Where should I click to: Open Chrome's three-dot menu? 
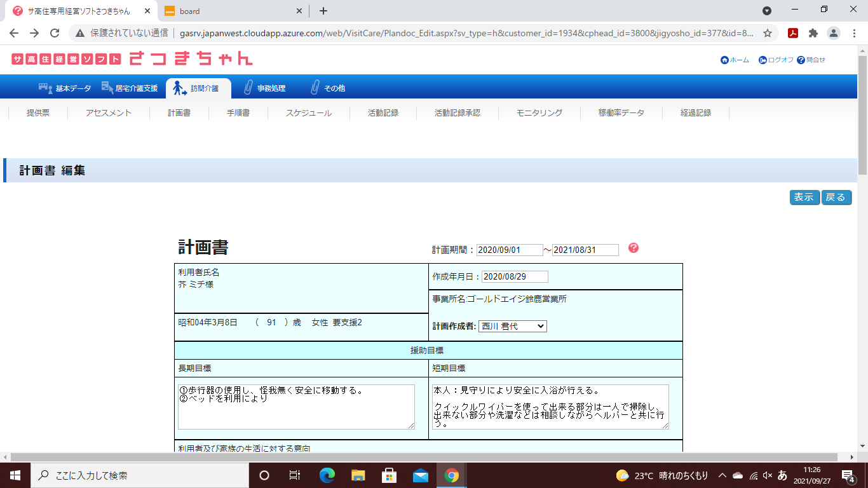click(854, 33)
